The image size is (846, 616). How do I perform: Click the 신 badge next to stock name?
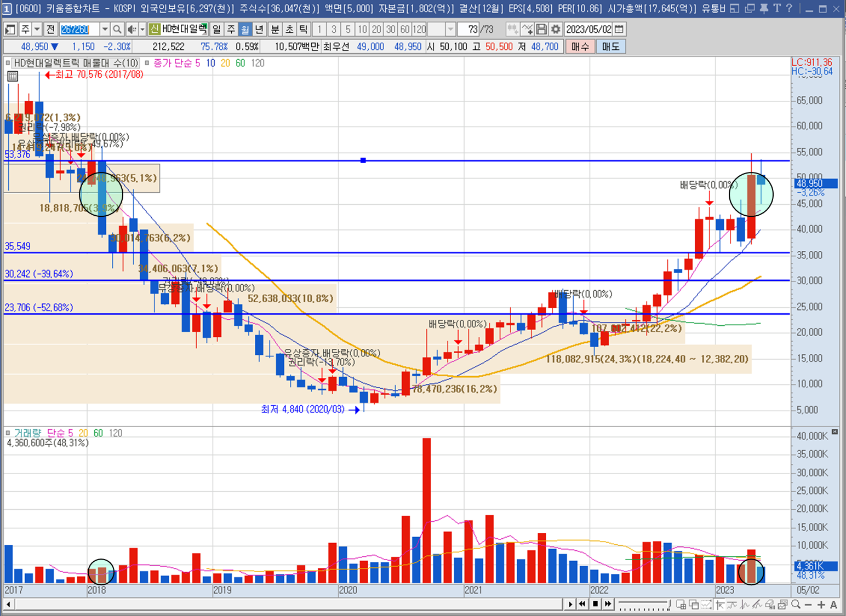[155, 30]
